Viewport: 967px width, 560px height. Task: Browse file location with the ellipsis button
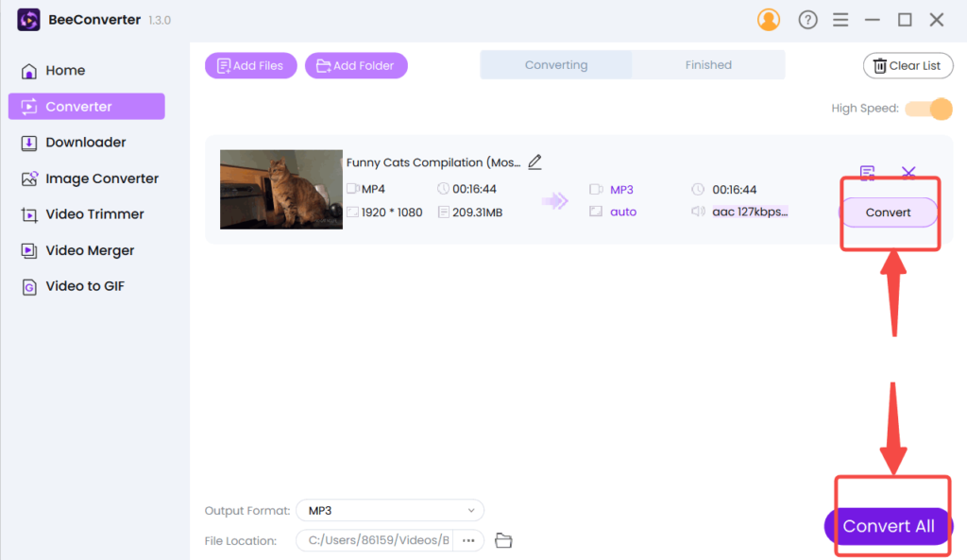point(468,540)
